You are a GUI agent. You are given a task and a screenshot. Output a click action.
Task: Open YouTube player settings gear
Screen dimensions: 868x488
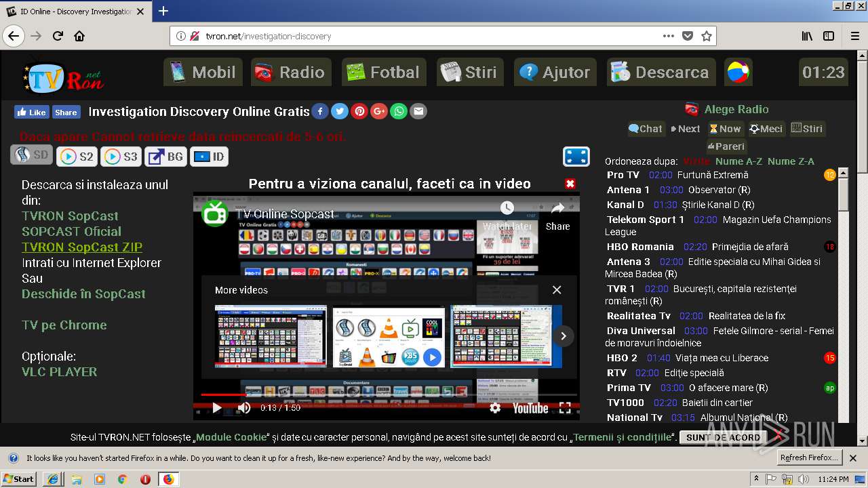click(x=495, y=407)
